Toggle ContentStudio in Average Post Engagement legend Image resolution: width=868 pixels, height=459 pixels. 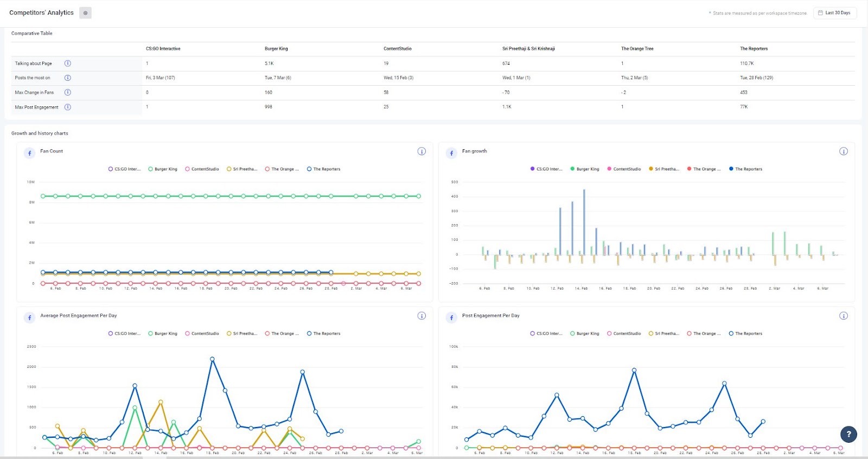pos(202,334)
